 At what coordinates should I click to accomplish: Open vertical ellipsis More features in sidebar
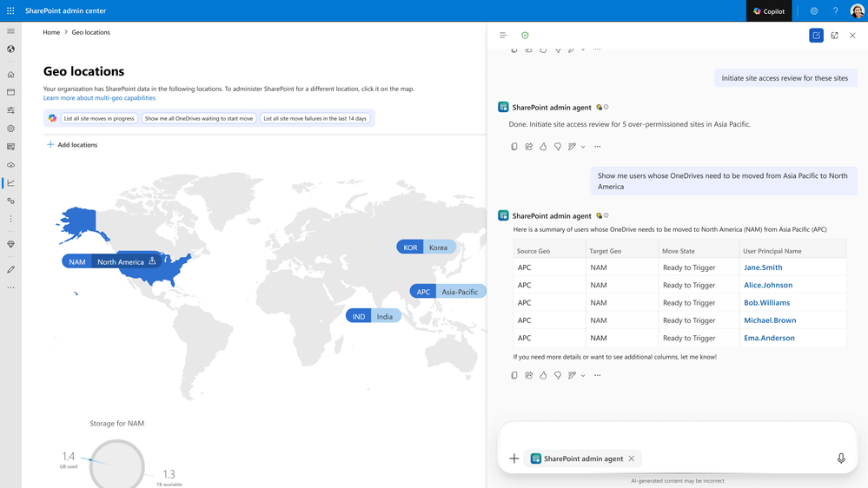click(10, 219)
